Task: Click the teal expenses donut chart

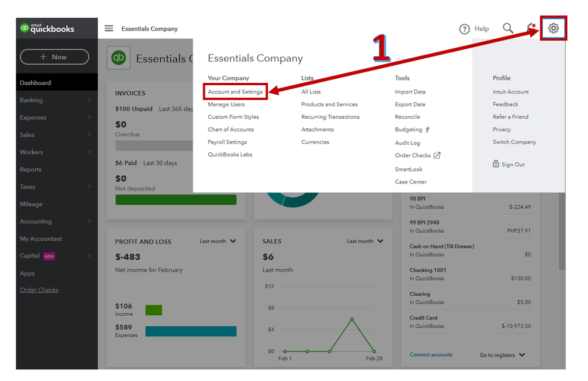Action: click(x=293, y=199)
